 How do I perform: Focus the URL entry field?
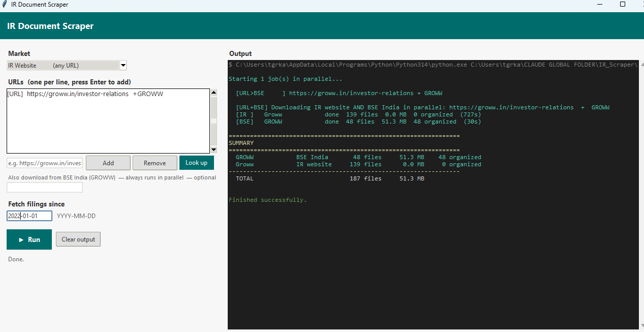(45, 163)
